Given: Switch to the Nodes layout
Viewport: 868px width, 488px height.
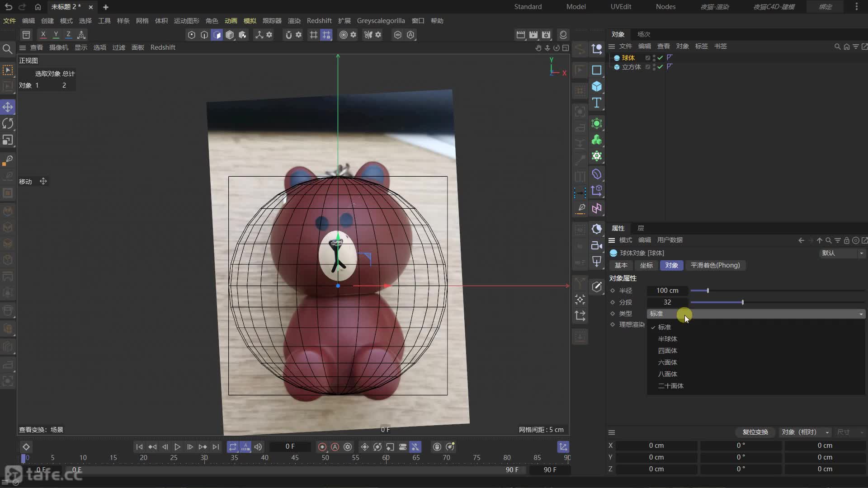Looking at the screenshot, I should pyautogui.click(x=665, y=7).
